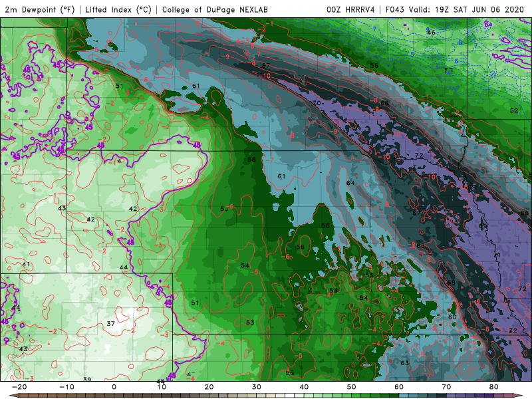Click the dewpoint value 63 on the map

click(x=405, y=363)
